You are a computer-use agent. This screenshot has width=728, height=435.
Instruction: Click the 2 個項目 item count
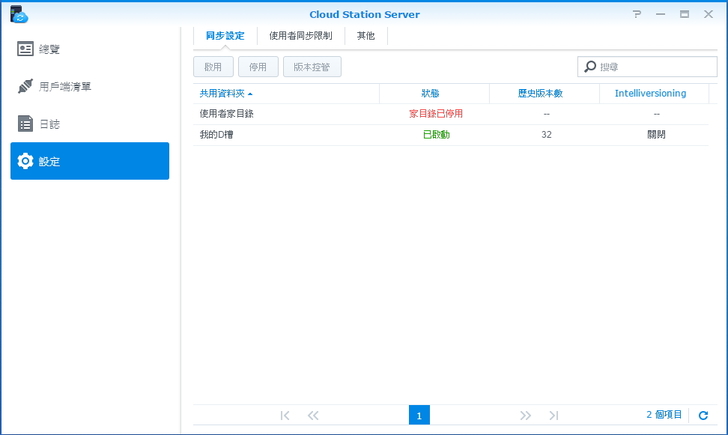point(664,415)
